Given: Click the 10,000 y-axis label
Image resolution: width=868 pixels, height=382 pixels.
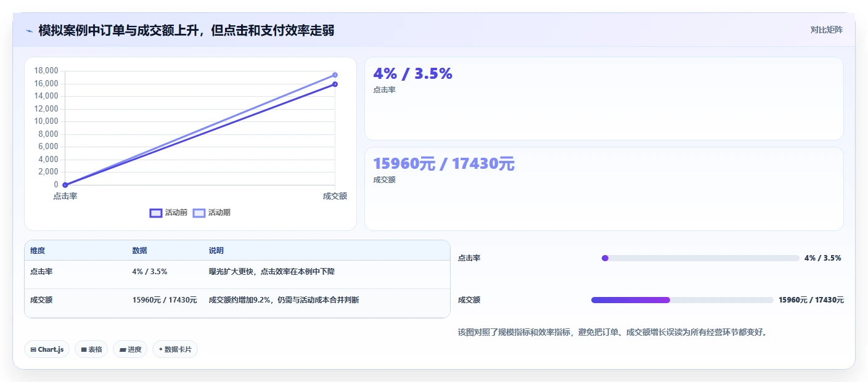Looking at the screenshot, I should (46, 121).
